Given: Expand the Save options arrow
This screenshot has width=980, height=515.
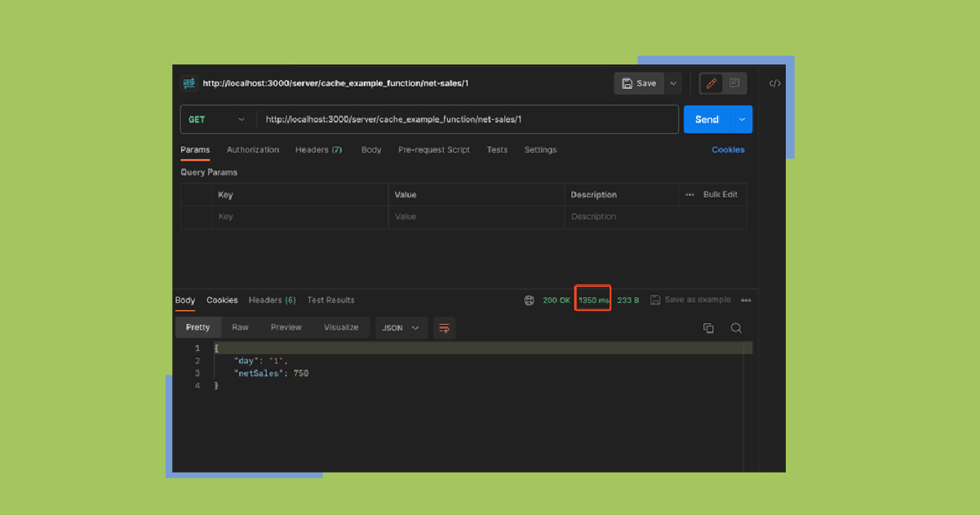Looking at the screenshot, I should click(673, 83).
